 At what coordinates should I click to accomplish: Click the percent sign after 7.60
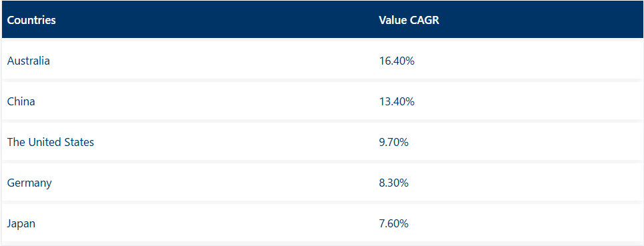click(x=404, y=224)
